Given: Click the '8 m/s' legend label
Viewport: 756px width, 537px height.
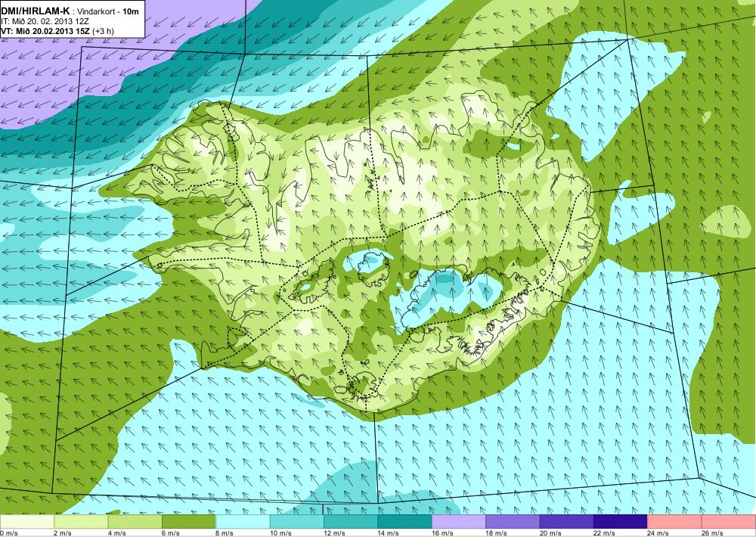Looking at the screenshot, I should (225, 533).
